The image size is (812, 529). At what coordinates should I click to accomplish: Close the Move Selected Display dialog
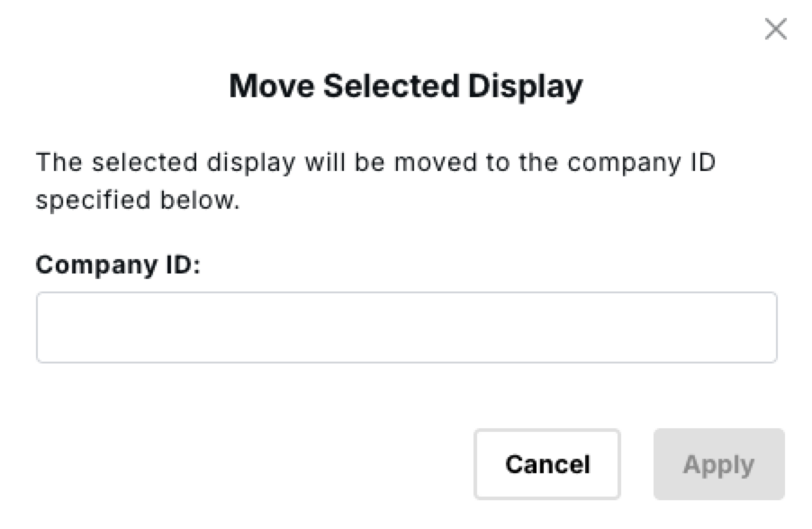[x=775, y=30]
